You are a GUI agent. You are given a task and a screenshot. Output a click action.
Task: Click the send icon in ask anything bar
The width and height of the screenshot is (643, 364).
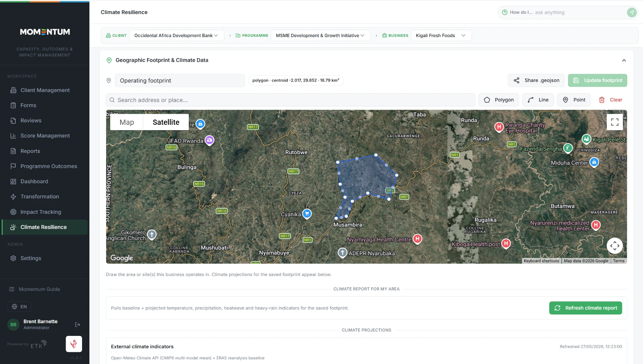click(x=632, y=12)
